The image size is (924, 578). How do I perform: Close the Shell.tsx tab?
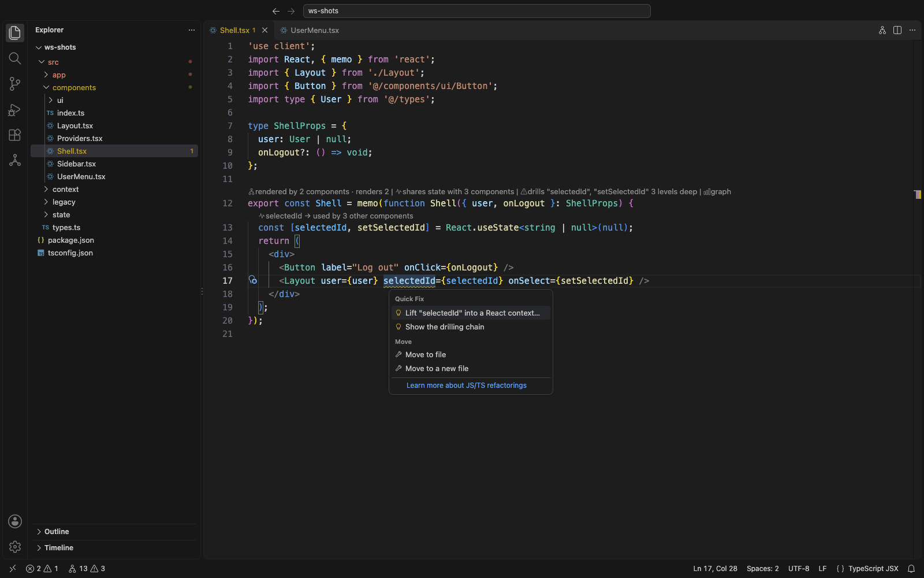pyautogui.click(x=265, y=30)
